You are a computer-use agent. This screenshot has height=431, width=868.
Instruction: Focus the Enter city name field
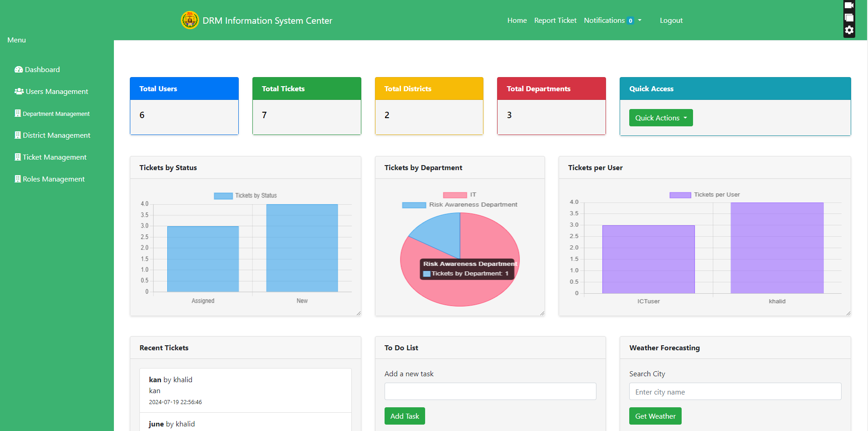735,392
